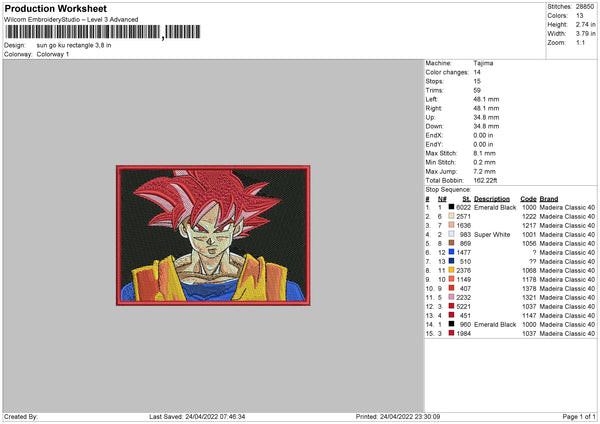Image resolution: width=600 pixels, height=424 pixels.
Task: Click thread code '1147' in row 13
Action: tap(529, 315)
